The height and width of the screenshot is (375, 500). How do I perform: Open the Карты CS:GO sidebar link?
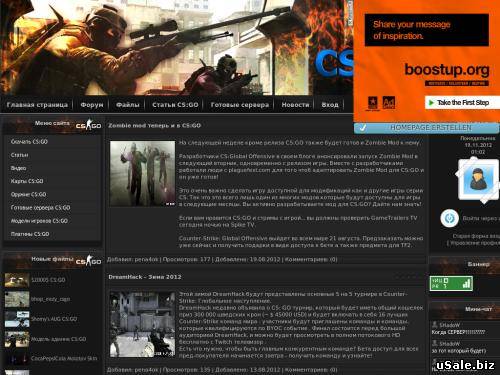(27, 181)
